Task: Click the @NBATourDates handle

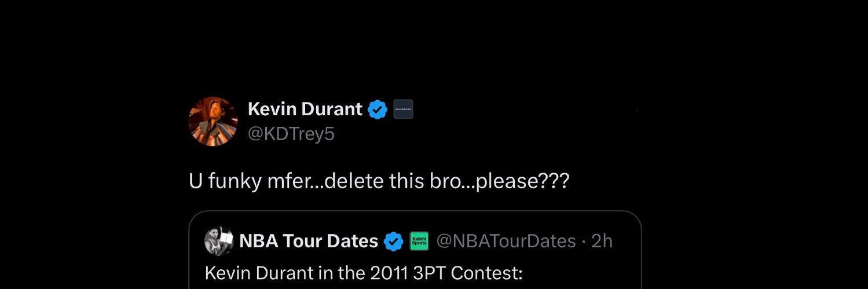Action: (506, 241)
